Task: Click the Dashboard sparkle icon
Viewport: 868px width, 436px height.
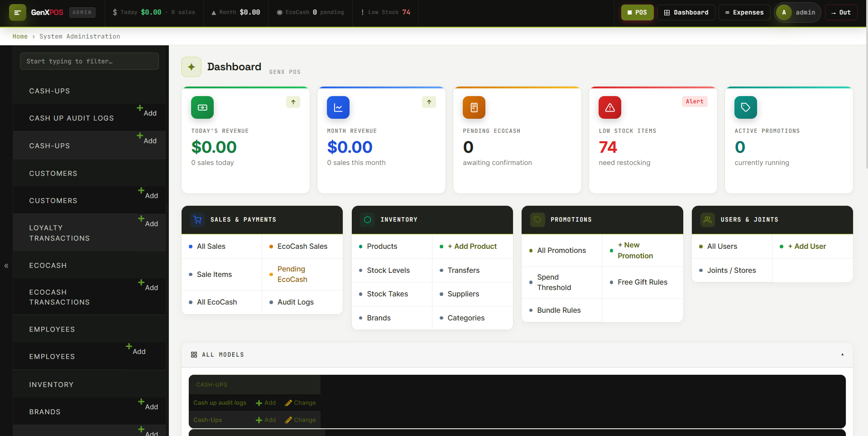Action: click(x=192, y=67)
